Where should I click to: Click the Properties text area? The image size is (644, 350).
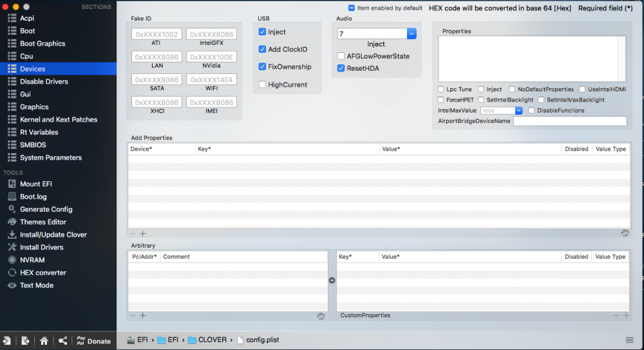[x=532, y=59]
